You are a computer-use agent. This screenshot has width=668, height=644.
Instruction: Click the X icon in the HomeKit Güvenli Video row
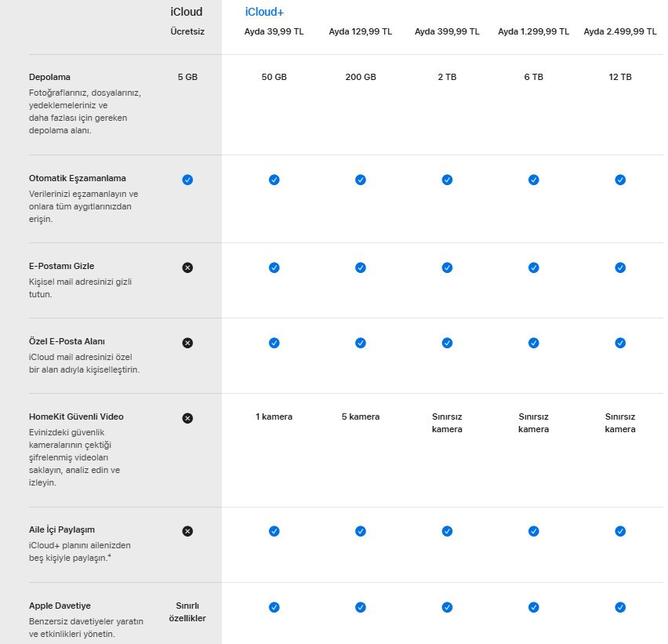(187, 418)
